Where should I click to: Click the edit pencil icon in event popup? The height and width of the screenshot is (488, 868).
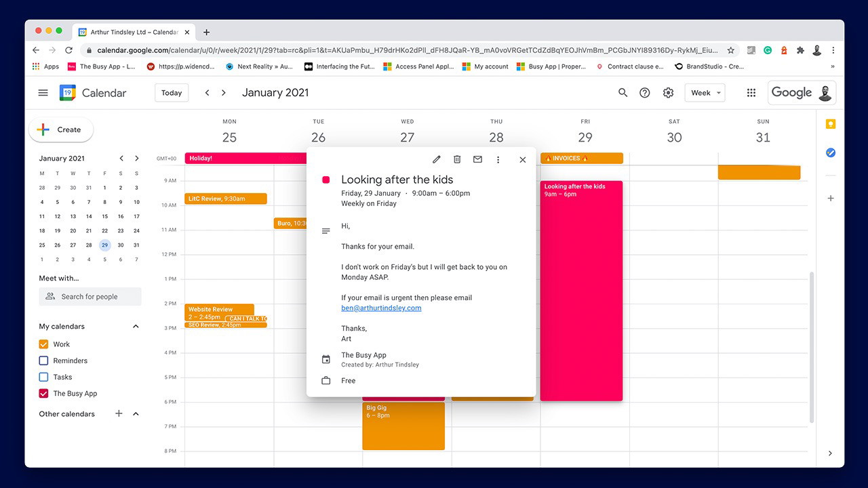[x=437, y=159]
